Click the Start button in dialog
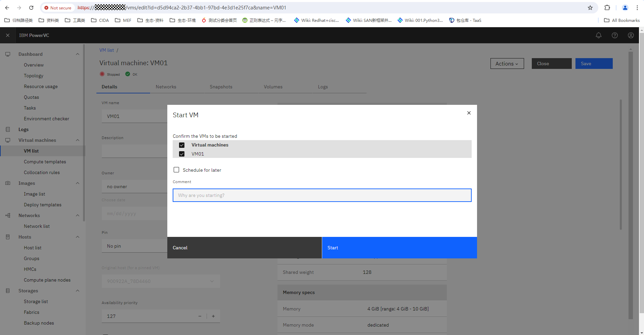The image size is (644, 335). [399, 248]
